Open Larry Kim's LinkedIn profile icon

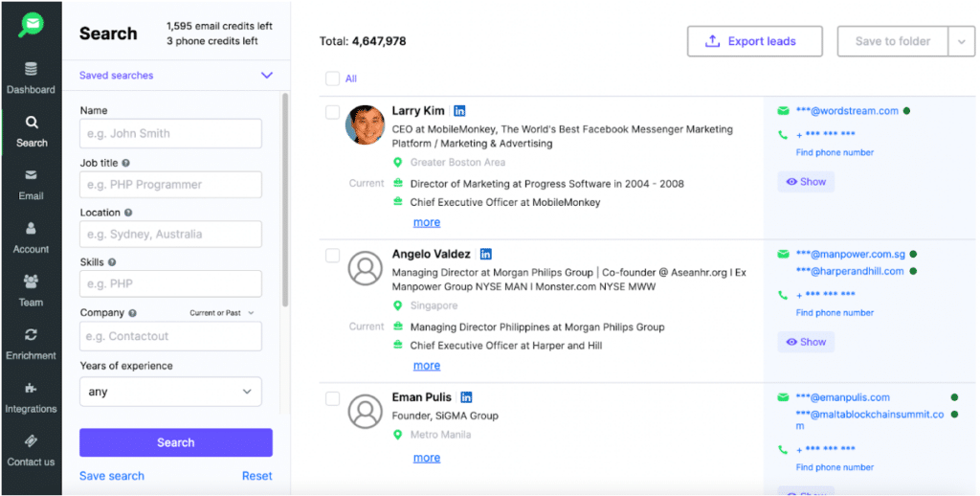coord(459,111)
